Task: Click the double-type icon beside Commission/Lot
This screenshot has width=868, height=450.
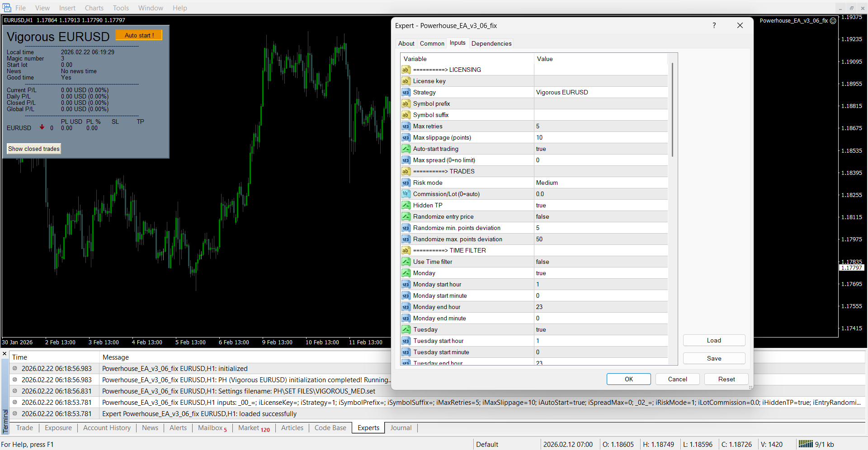Action: [406, 194]
